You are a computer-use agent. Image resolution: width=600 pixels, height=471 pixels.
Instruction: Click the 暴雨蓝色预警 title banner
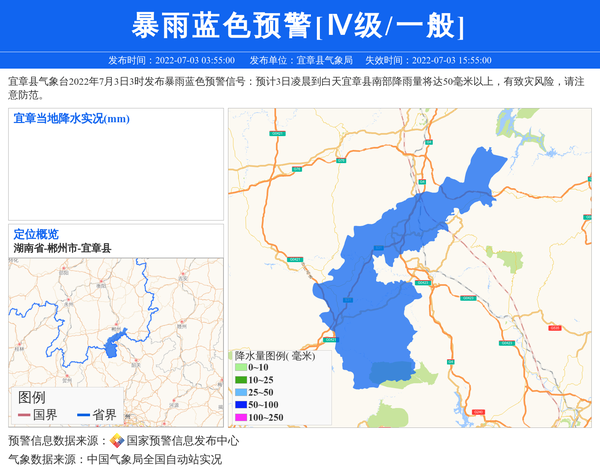point(299,25)
